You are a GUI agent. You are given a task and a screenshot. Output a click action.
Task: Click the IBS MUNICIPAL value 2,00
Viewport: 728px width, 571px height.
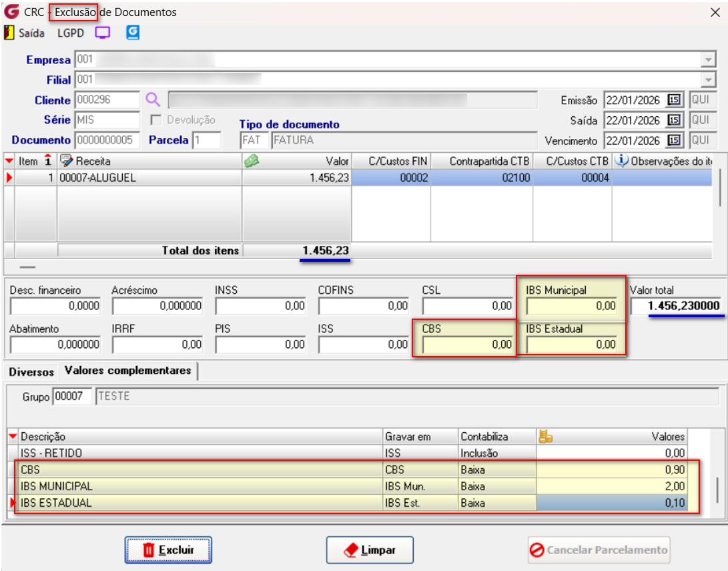coord(612,486)
